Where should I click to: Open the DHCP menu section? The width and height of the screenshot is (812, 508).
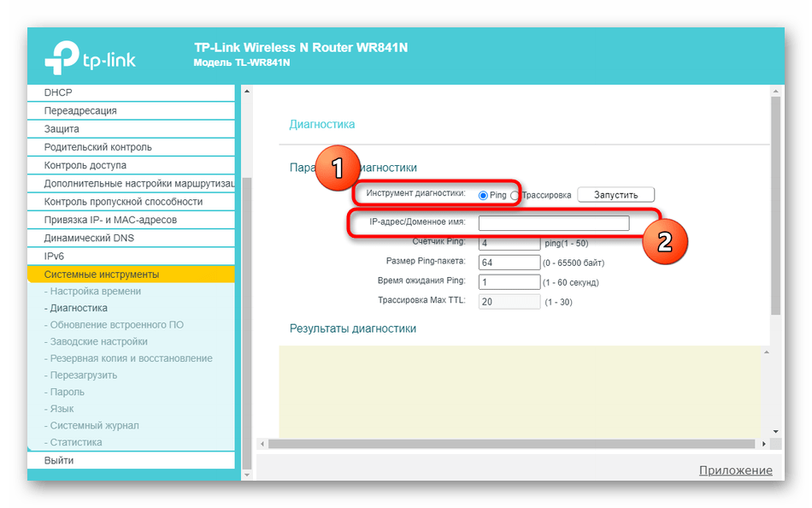(x=58, y=92)
